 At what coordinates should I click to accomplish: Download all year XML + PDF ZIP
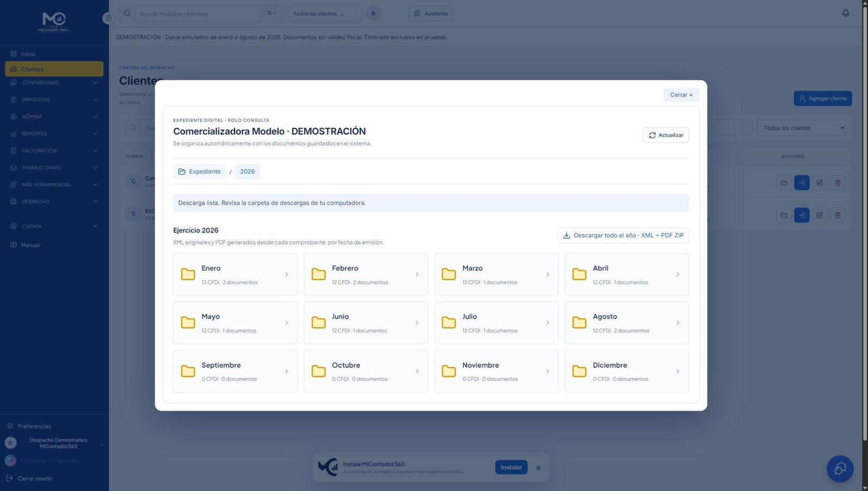click(623, 235)
